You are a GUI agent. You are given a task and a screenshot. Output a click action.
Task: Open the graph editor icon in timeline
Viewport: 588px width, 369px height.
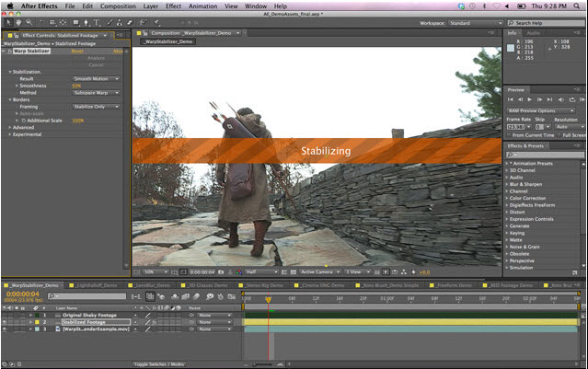pos(231,296)
